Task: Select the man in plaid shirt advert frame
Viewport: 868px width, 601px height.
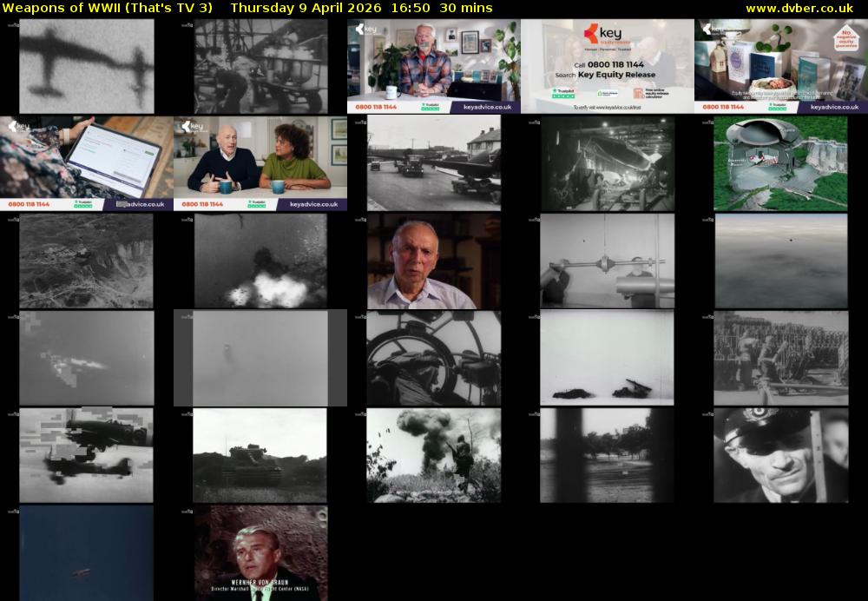Action: 434,67
